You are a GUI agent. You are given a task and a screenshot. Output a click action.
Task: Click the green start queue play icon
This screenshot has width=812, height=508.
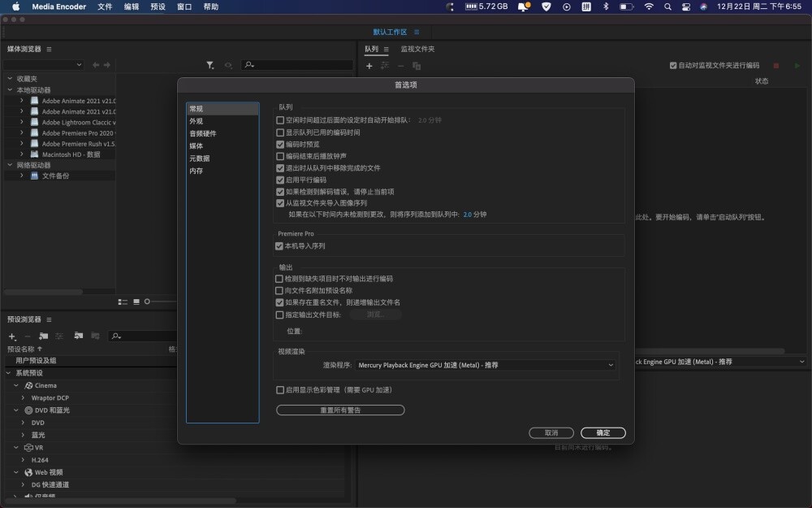797,65
